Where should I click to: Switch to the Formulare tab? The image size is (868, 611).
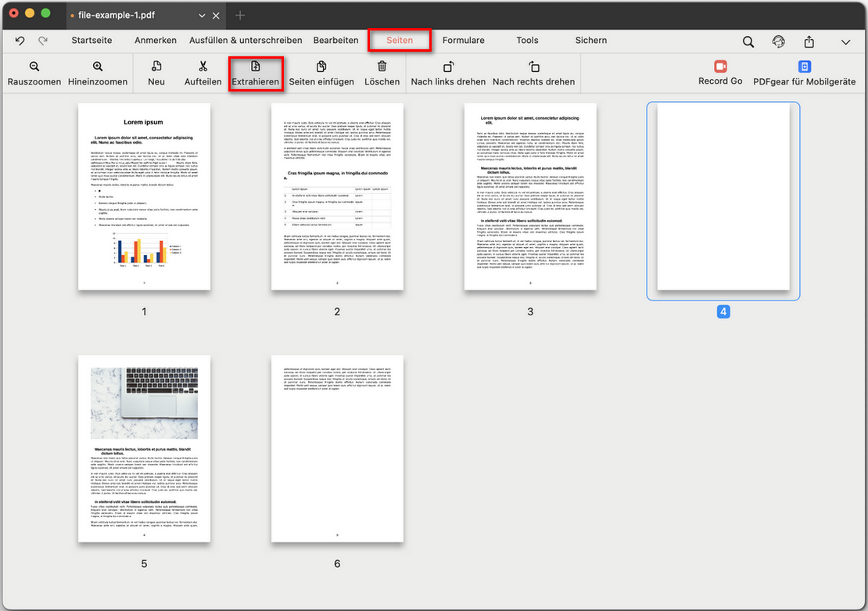click(x=463, y=41)
